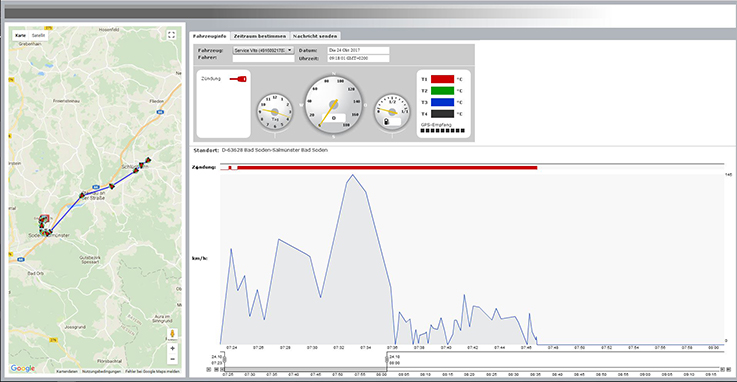
Task: Open the Fahrzeug vehicle dropdown
Action: point(263,50)
